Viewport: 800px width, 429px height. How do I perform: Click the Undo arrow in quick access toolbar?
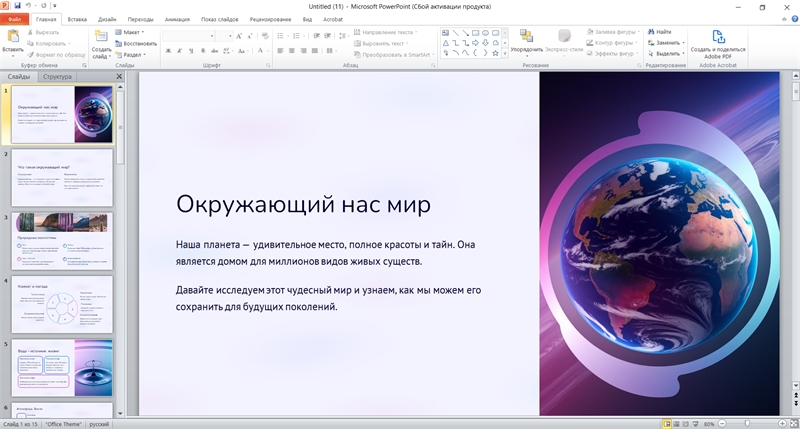[x=29, y=6]
